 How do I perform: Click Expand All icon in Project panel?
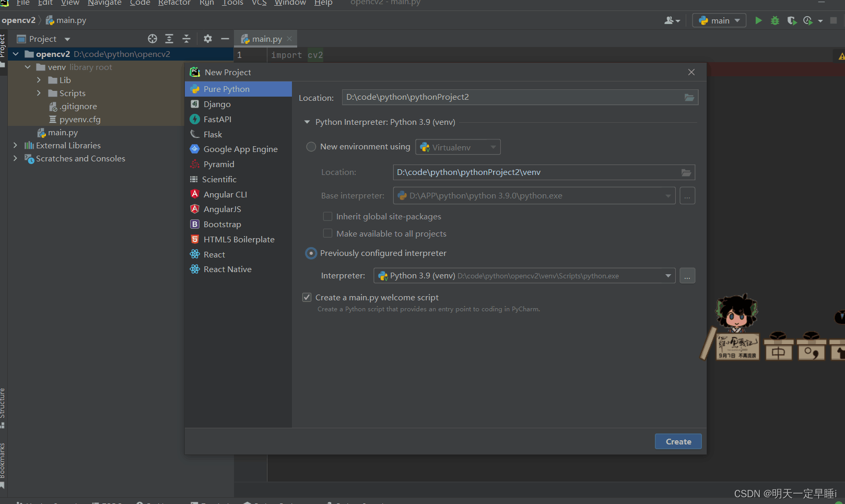point(169,39)
